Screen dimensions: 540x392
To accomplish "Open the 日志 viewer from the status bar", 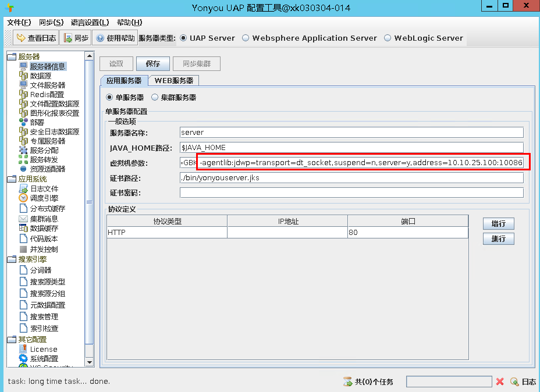I will [523, 382].
